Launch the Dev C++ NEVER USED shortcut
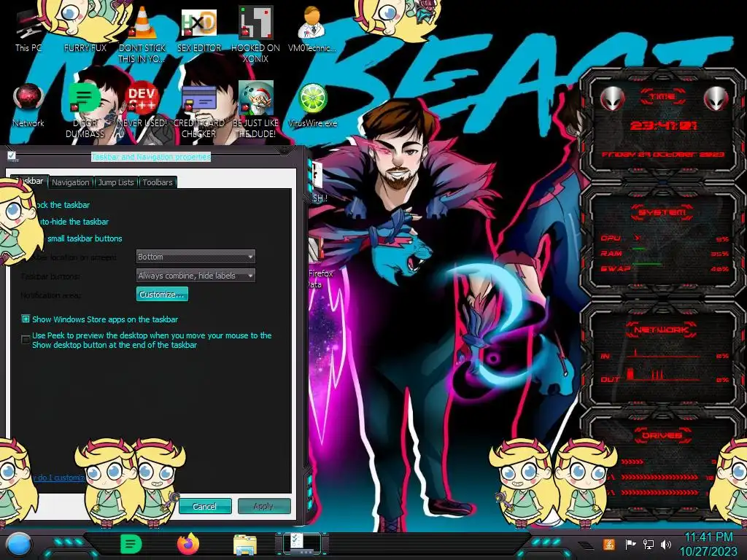 (x=142, y=105)
